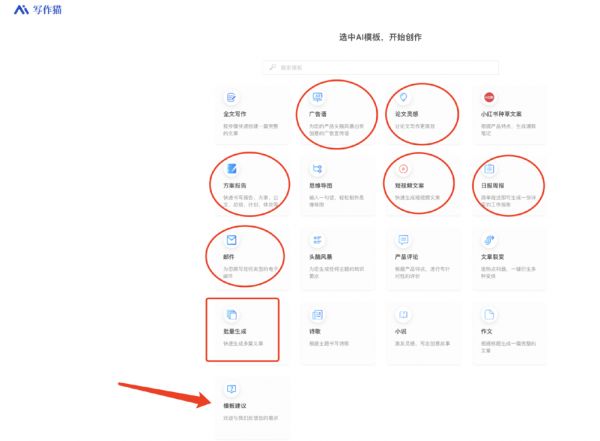Open the 日报周报 icon

490,169
